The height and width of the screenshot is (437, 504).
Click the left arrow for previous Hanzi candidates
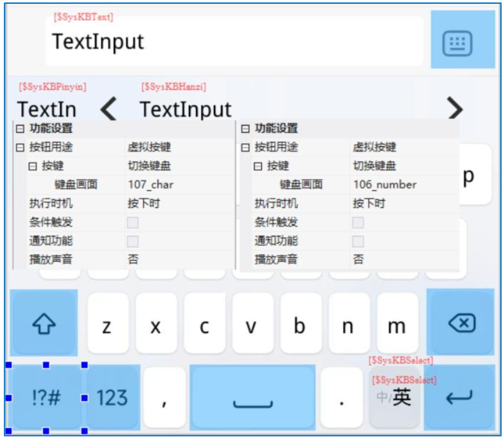[108, 109]
